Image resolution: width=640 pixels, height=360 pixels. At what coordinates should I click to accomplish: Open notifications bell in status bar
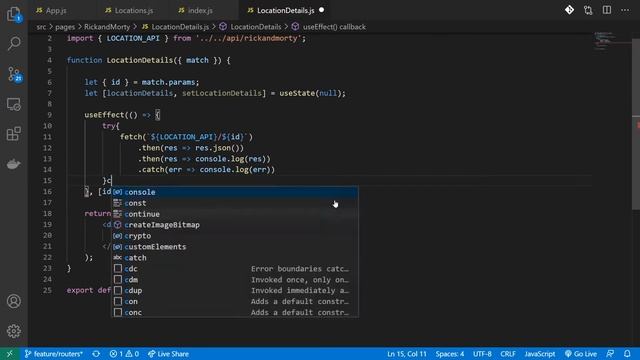click(x=627, y=354)
